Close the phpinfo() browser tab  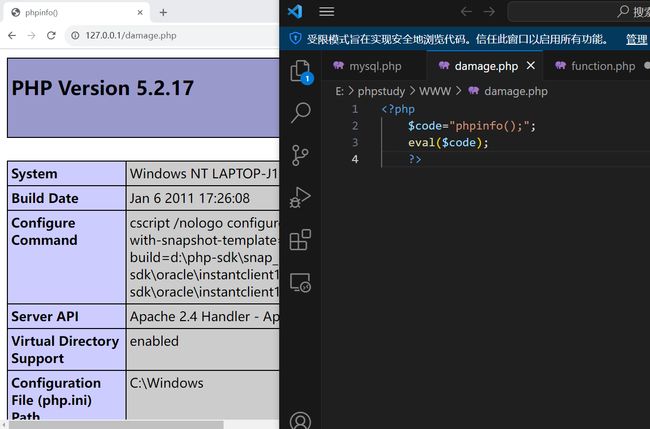point(140,12)
